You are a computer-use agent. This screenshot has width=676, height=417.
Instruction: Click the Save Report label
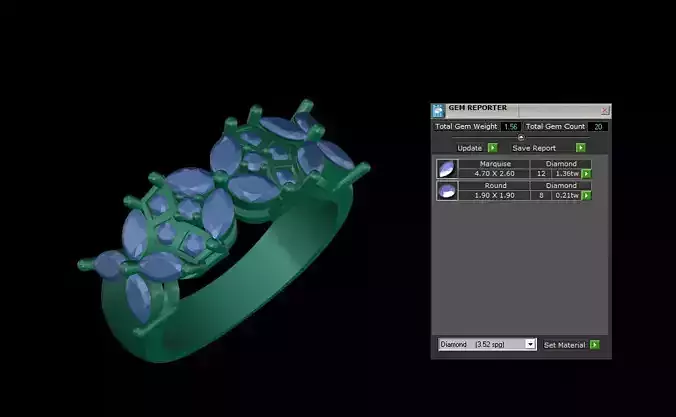(534, 148)
